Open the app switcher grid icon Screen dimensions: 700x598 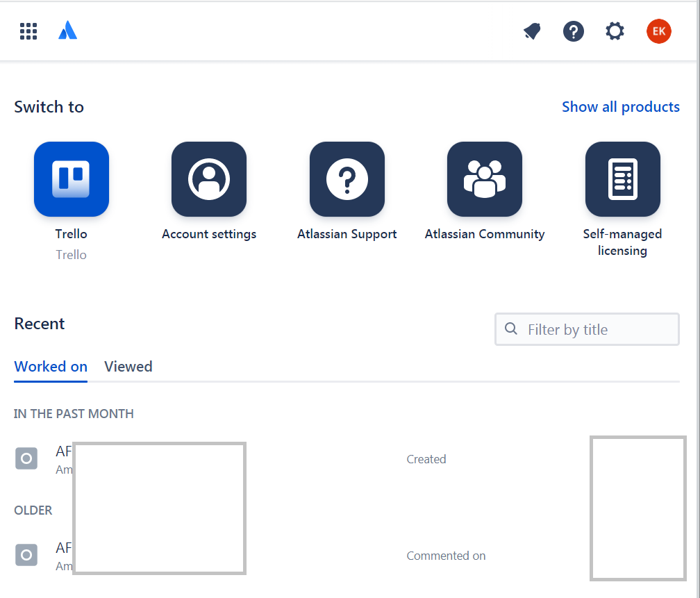[28, 31]
